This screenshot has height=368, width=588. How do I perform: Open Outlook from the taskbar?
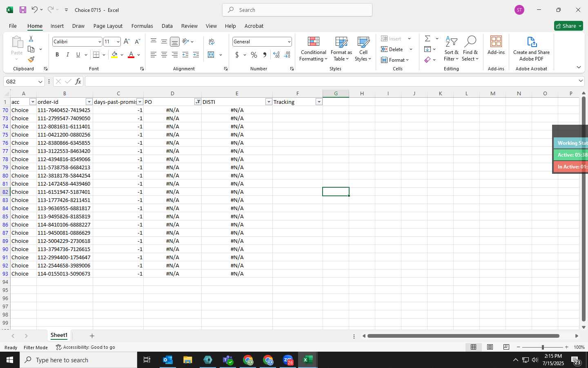pos(167,360)
